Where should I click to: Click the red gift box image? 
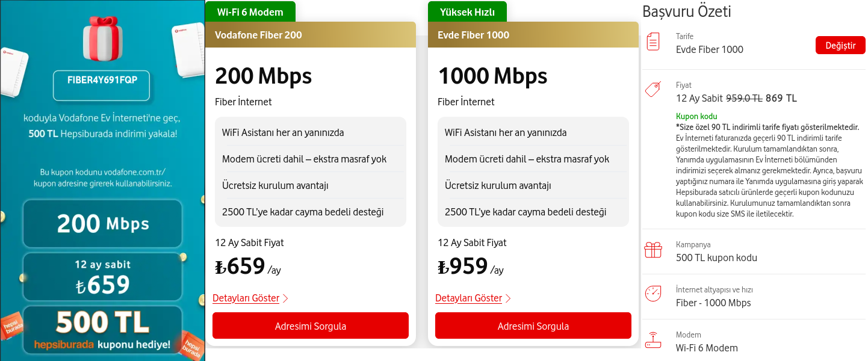102,37
